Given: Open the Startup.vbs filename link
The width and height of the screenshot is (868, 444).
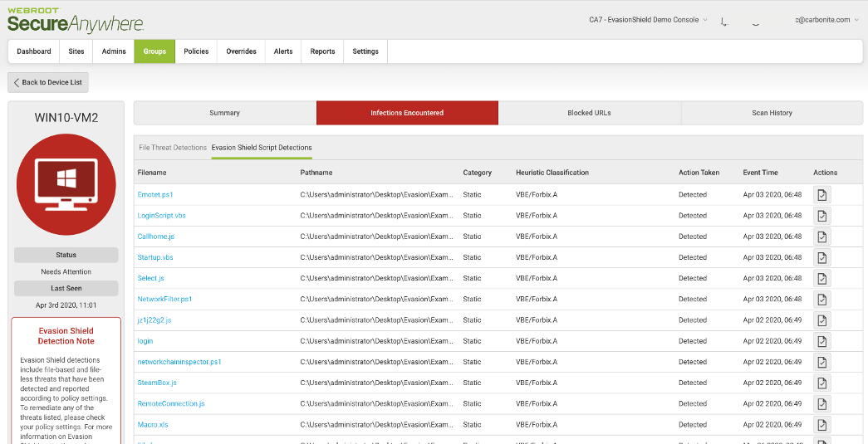Looking at the screenshot, I should [155, 257].
